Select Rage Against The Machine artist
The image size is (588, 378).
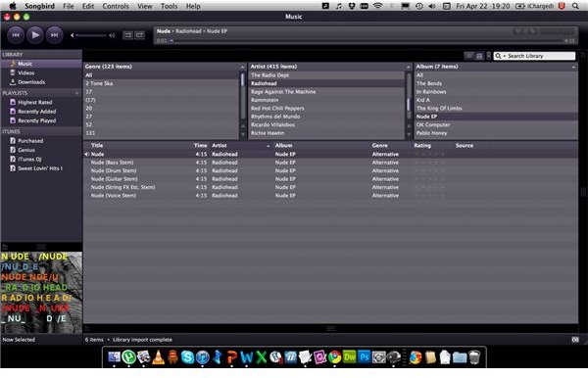point(326,91)
